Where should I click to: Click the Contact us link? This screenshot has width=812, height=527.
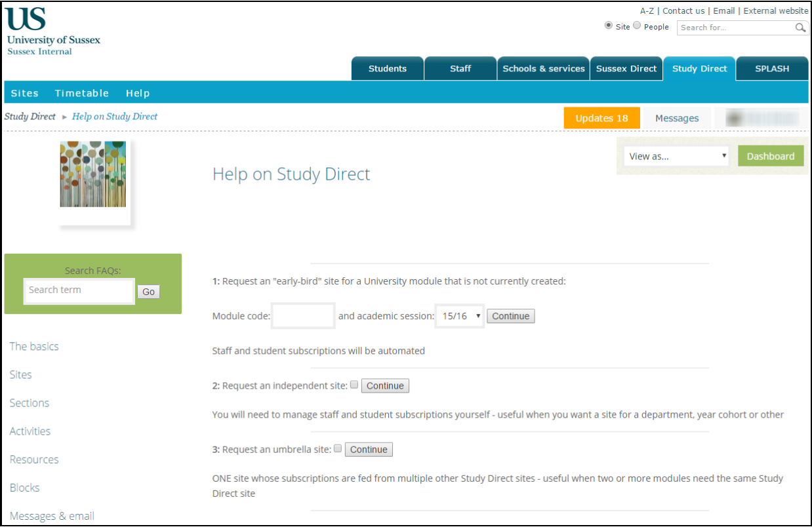click(683, 10)
